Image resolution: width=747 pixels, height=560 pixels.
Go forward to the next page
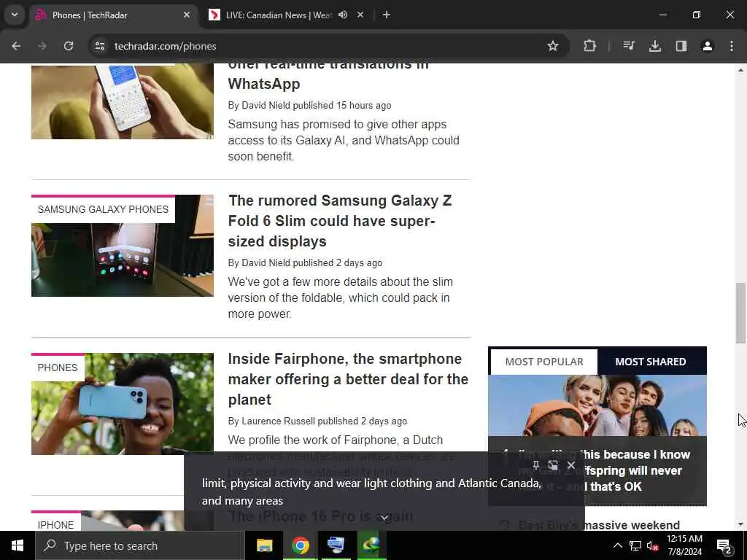pyautogui.click(x=42, y=46)
